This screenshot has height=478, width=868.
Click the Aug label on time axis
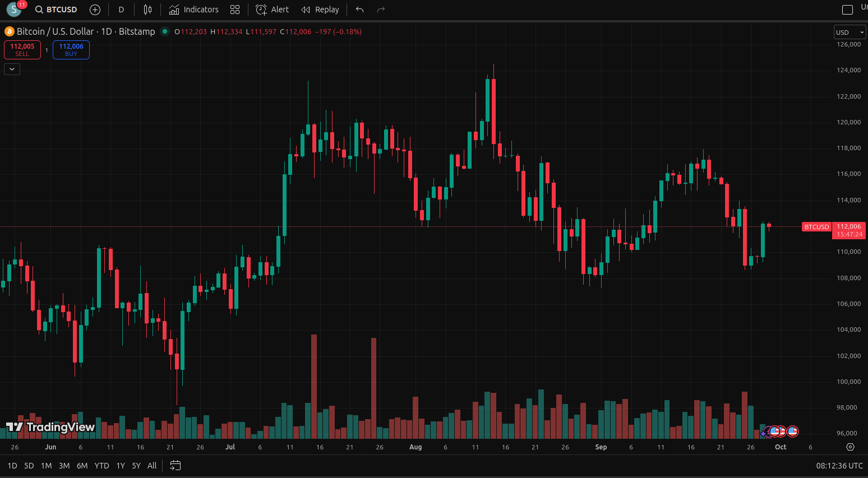pos(415,447)
